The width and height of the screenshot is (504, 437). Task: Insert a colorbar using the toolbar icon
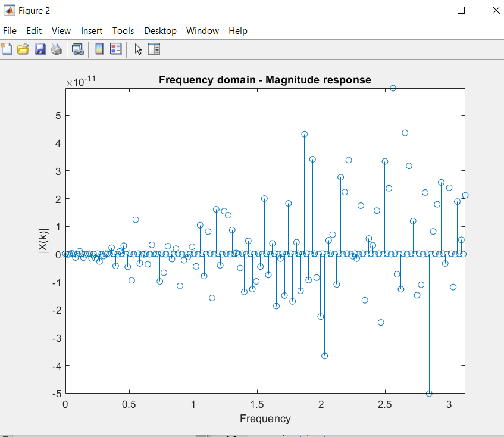(x=99, y=49)
